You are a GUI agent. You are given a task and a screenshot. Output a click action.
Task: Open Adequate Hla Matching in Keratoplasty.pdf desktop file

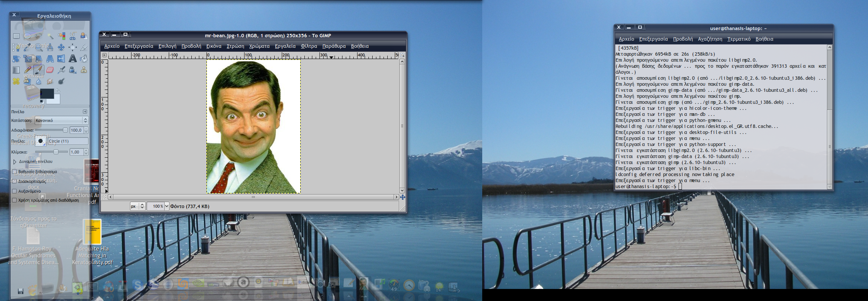(x=92, y=242)
